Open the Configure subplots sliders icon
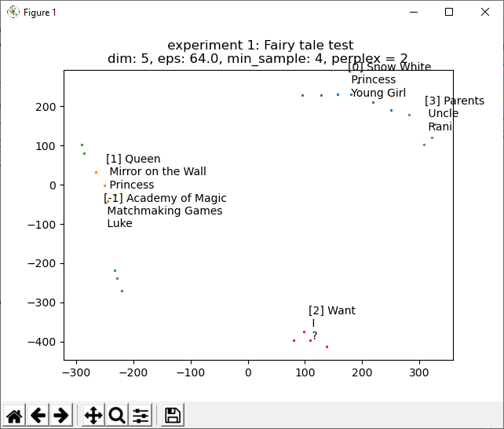Viewport: 504px width, 429px height. click(141, 416)
